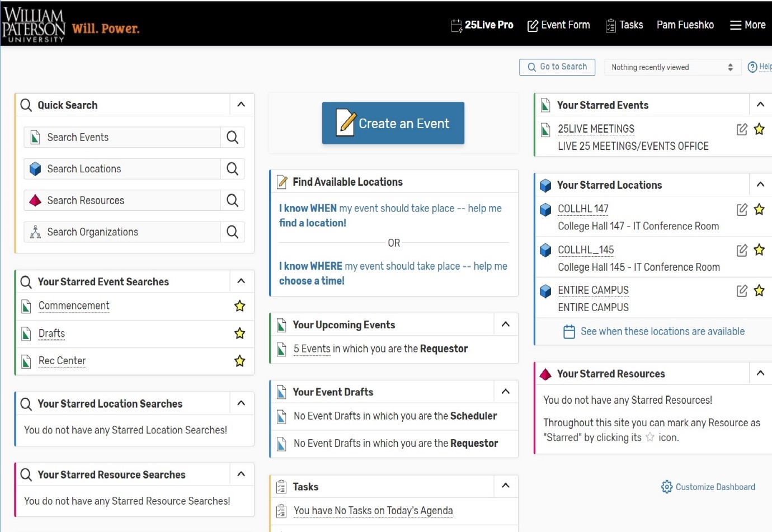The image size is (772, 532).
Task: Click the red diamond icon in Search Resources
Action: point(35,200)
